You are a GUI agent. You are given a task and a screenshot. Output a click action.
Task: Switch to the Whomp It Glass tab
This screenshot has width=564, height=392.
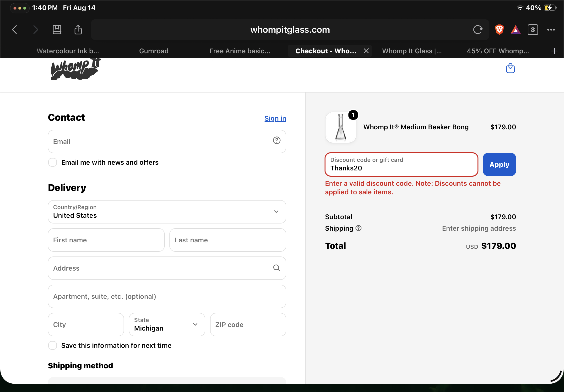coord(412,51)
